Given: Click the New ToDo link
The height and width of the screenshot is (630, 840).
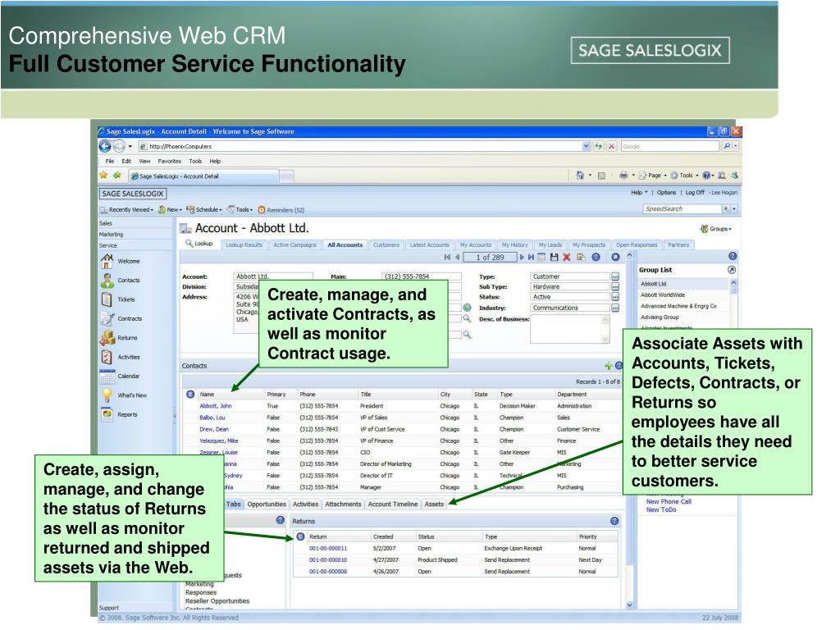Looking at the screenshot, I should click(662, 510).
